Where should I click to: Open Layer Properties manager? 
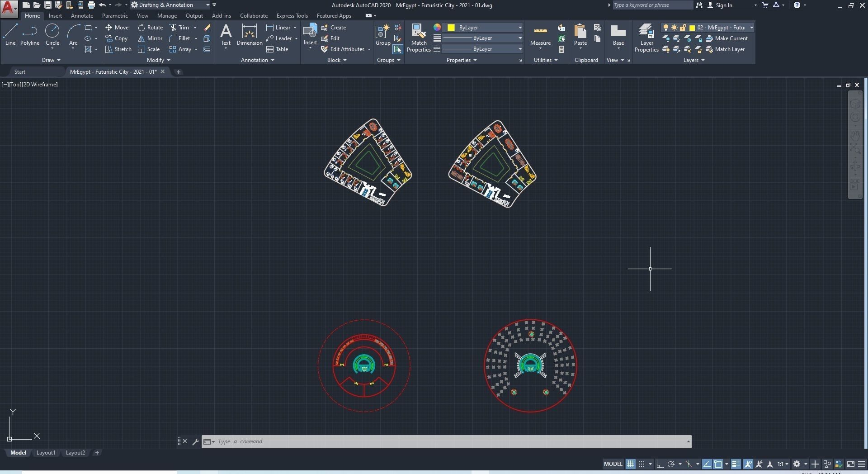click(646, 38)
